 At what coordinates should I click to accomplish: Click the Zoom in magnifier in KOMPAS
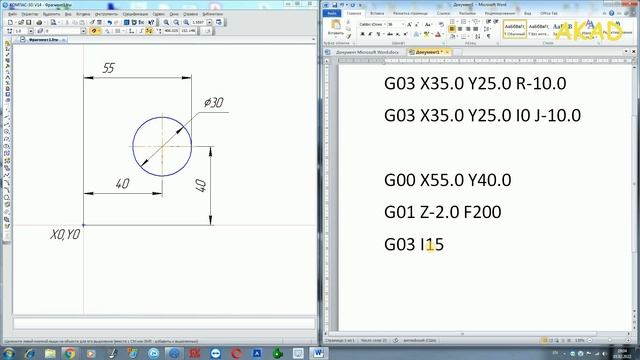tap(166, 22)
